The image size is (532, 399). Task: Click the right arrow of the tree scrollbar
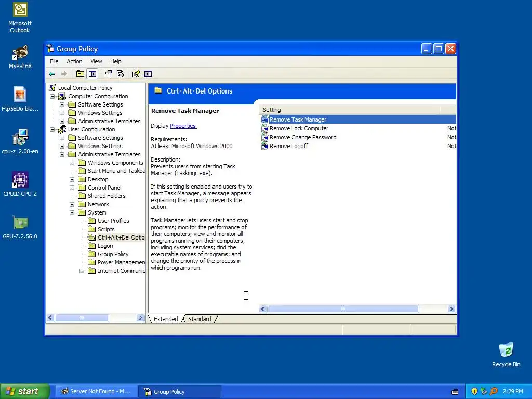[140, 318]
